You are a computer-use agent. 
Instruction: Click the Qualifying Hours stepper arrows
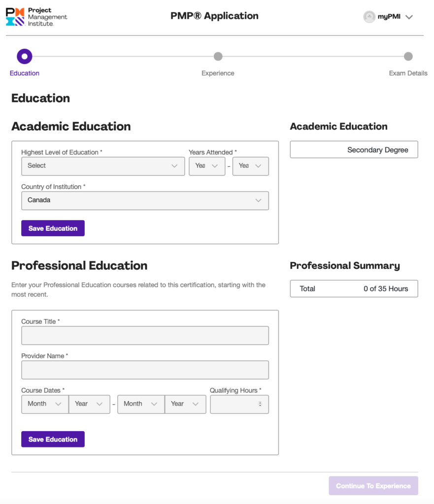260,404
